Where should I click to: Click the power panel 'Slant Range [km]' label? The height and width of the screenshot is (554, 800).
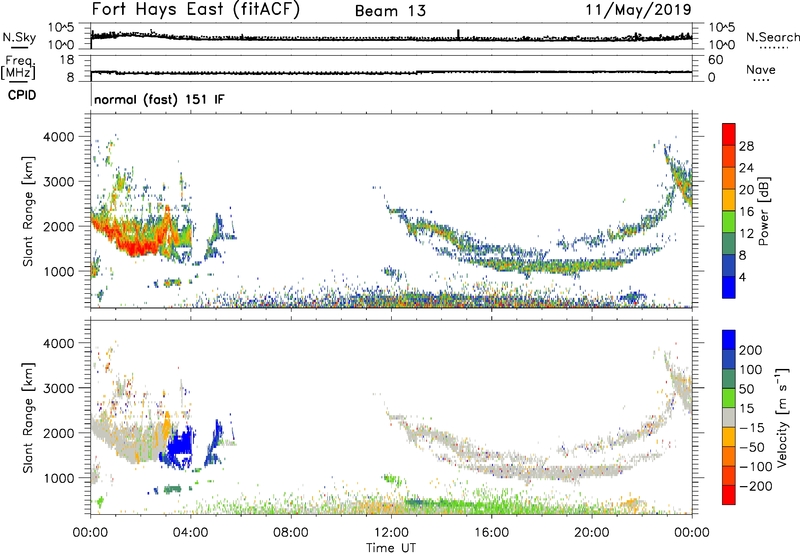28,211
